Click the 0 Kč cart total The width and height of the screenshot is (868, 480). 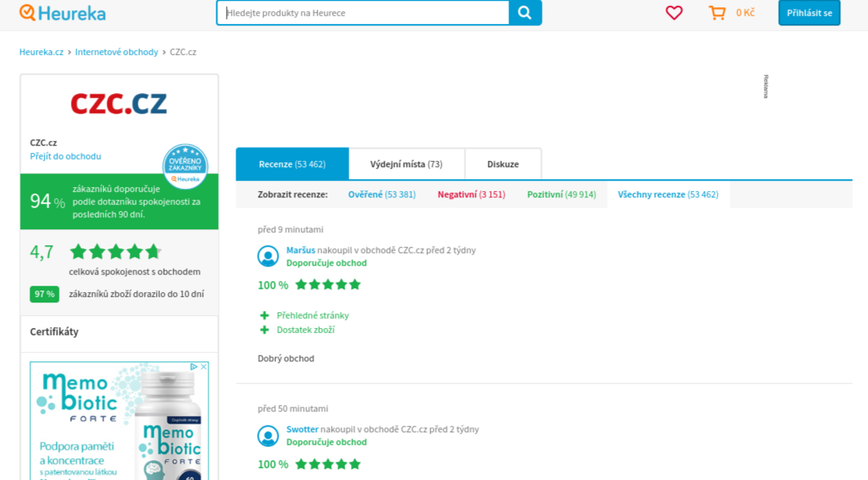745,13
